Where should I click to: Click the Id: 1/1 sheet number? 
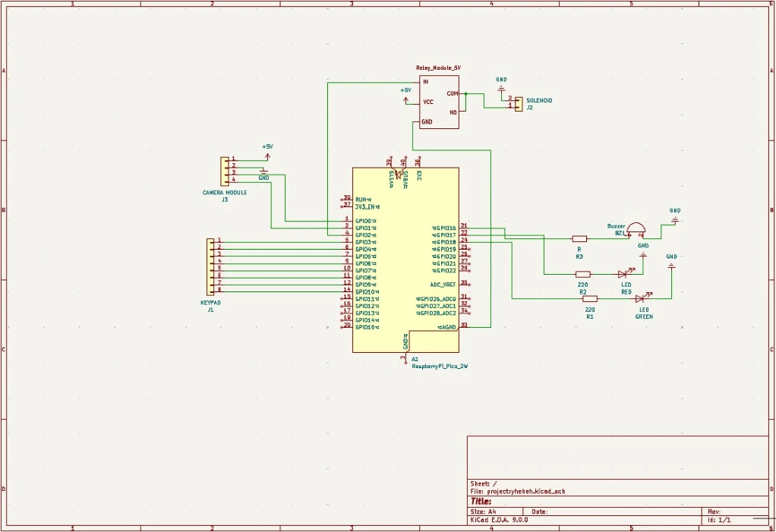tap(719, 520)
